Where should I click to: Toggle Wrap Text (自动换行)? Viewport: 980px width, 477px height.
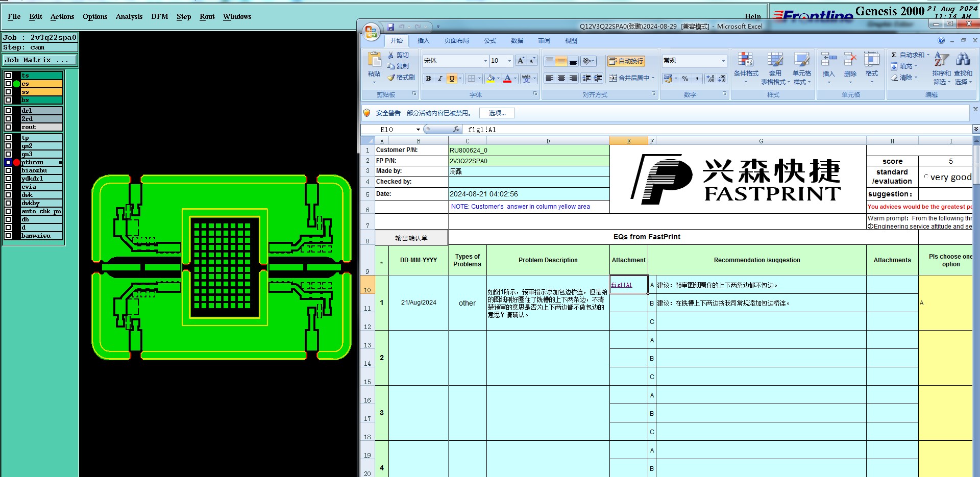click(626, 61)
